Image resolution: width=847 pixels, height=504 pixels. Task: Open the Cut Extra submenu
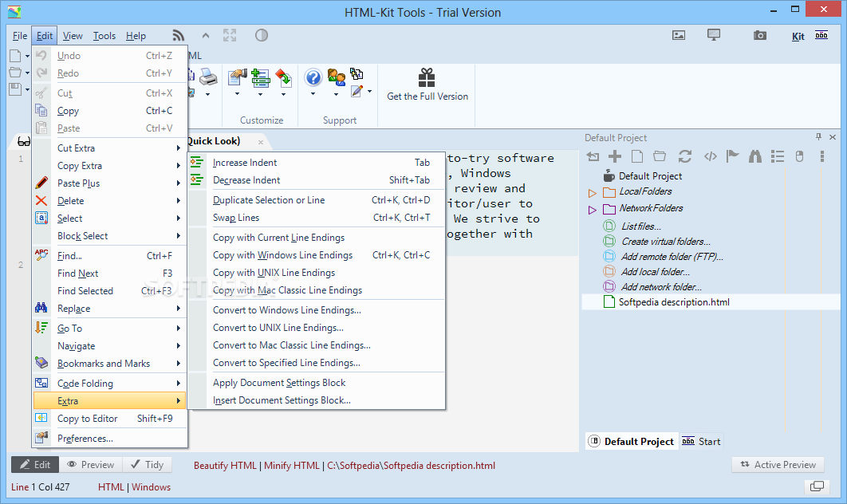(109, 148)
